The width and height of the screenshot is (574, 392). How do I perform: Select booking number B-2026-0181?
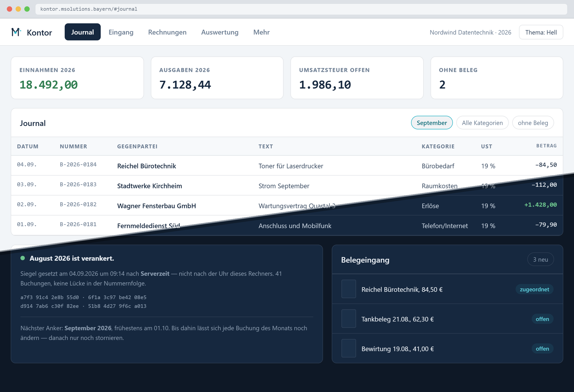tap(78, 224)
